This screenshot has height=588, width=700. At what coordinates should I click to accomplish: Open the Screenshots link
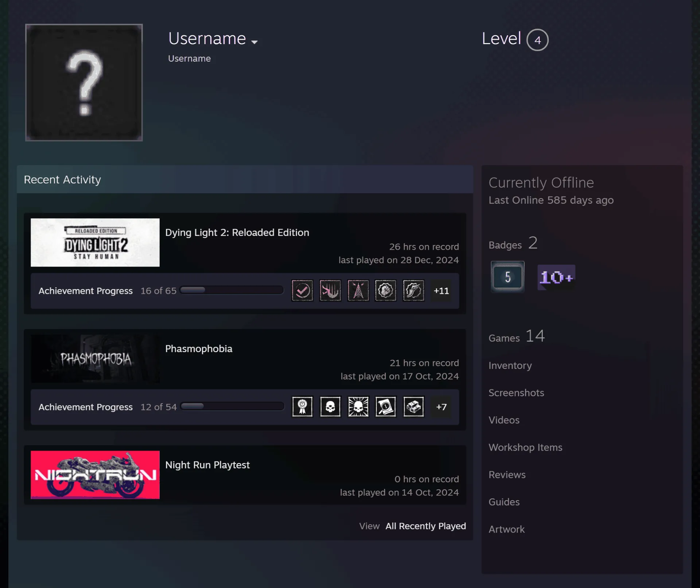(x=516, y=393)
